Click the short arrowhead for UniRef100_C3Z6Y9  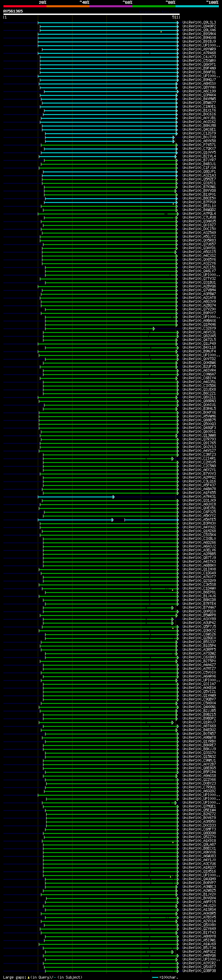point(154,328)
